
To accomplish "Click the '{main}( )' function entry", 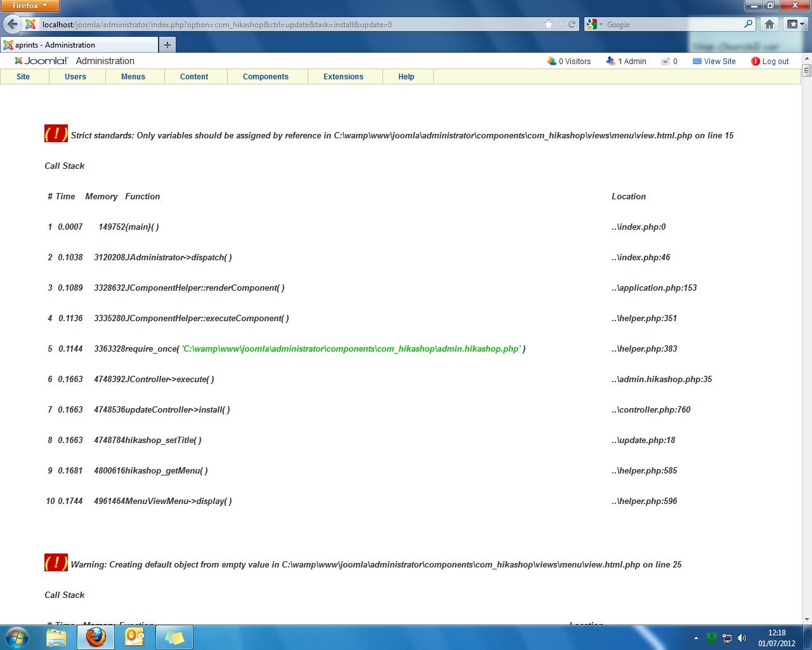I will [143, 227].
